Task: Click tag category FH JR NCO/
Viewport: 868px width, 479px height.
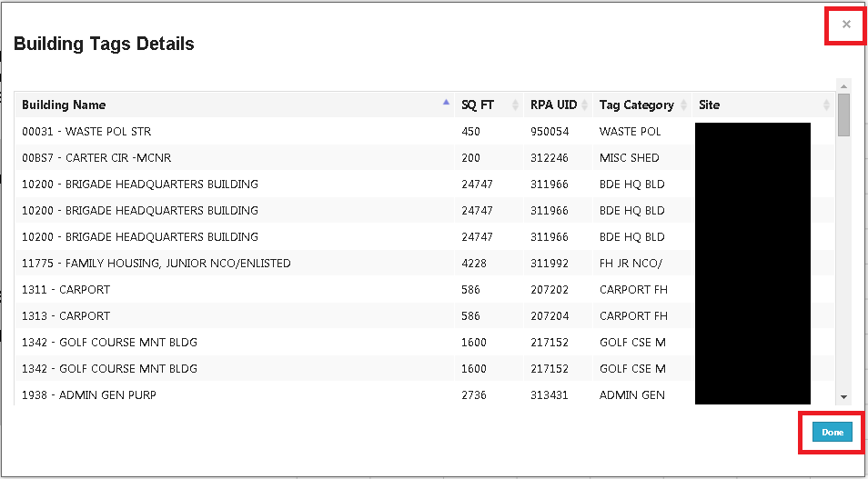Action: tap(631, 264)
